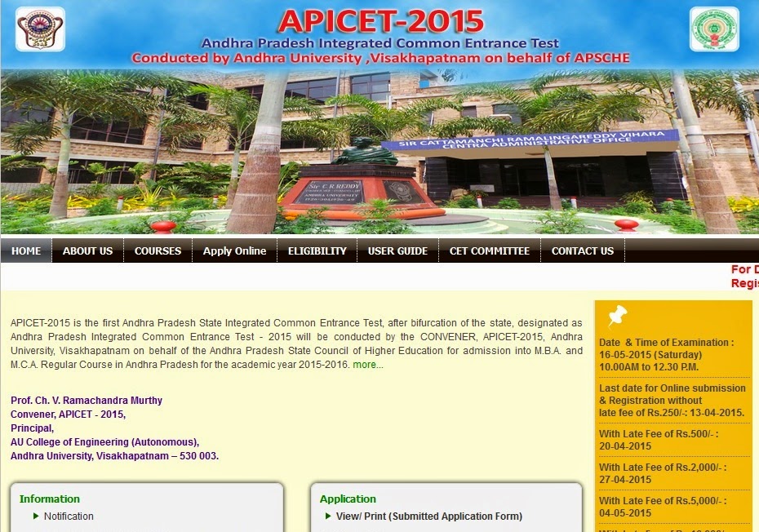Open the ABOUT US page
The image size is (759, 532).
coord(87,250)
